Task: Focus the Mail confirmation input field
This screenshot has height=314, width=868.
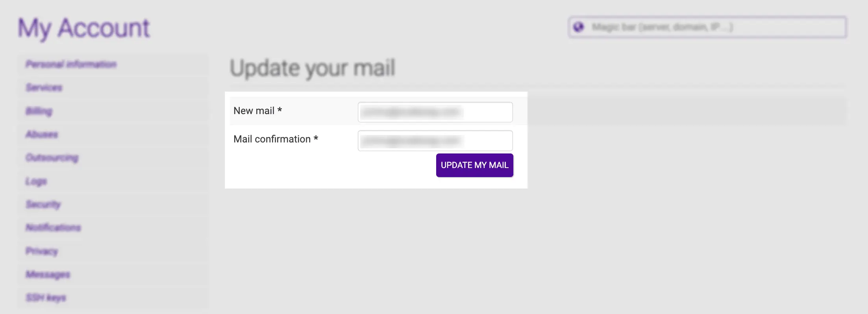Action: (x=435, y=140)
